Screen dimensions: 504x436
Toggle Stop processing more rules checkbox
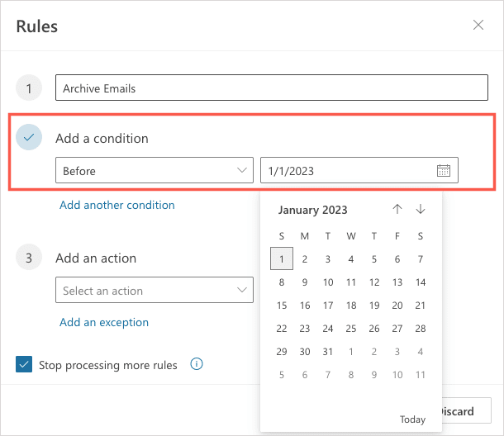pyautogui.click(x=23, y=364)
